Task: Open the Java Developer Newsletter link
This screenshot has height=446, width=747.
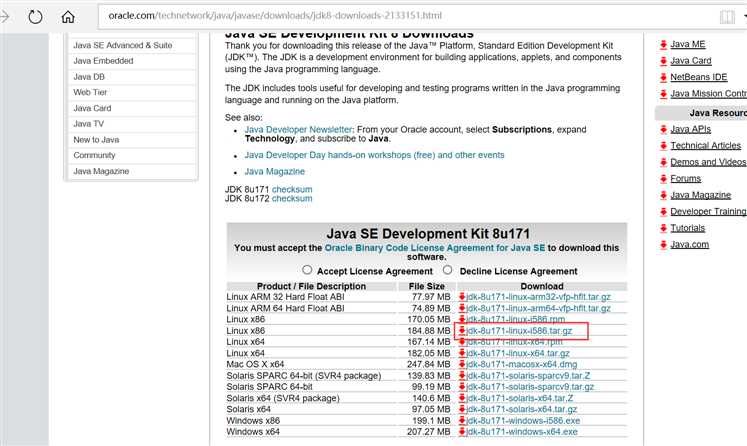Action: click(298, 130)
